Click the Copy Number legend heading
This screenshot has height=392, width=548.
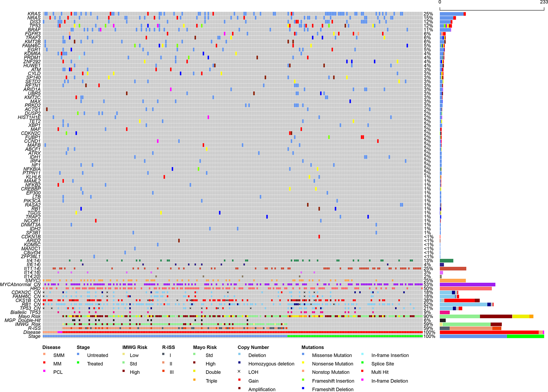[x=253, y=347]
